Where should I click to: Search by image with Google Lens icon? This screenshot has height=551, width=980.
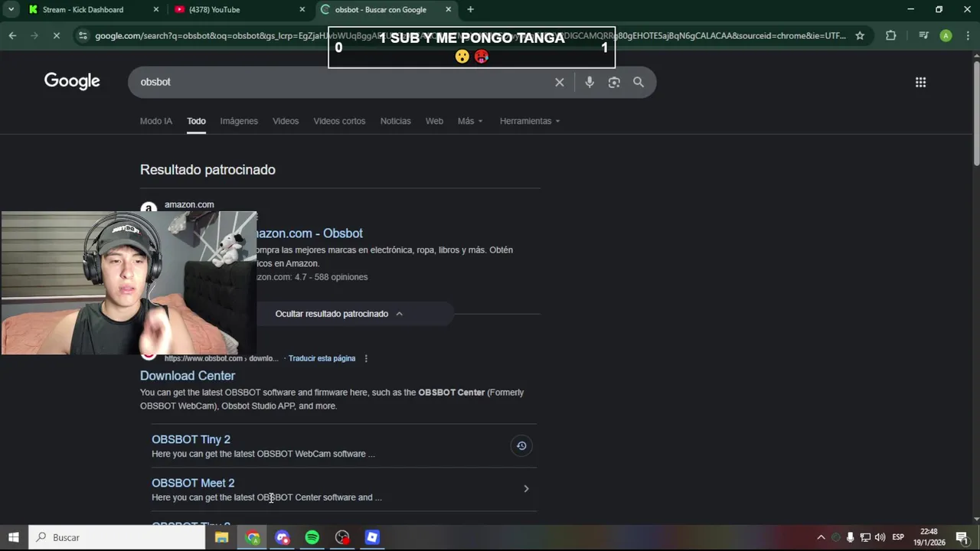point(614,82)
